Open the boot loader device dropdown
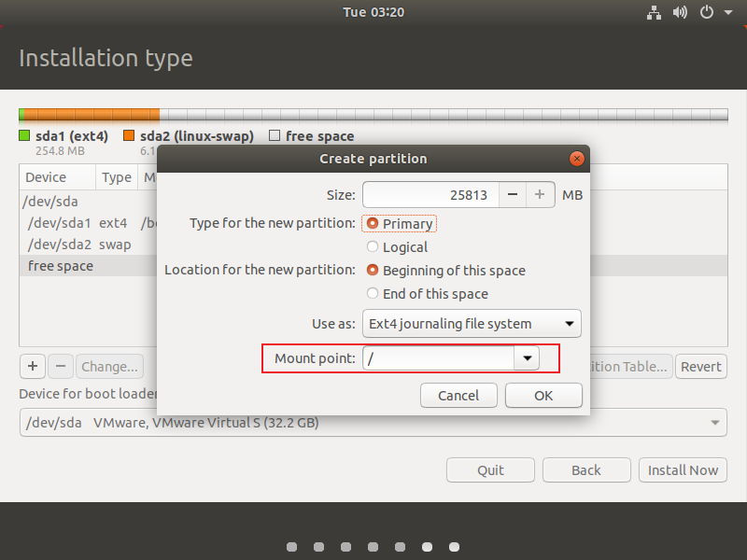Viewport: 747px width, 560px height. click(x=373, y=423)
